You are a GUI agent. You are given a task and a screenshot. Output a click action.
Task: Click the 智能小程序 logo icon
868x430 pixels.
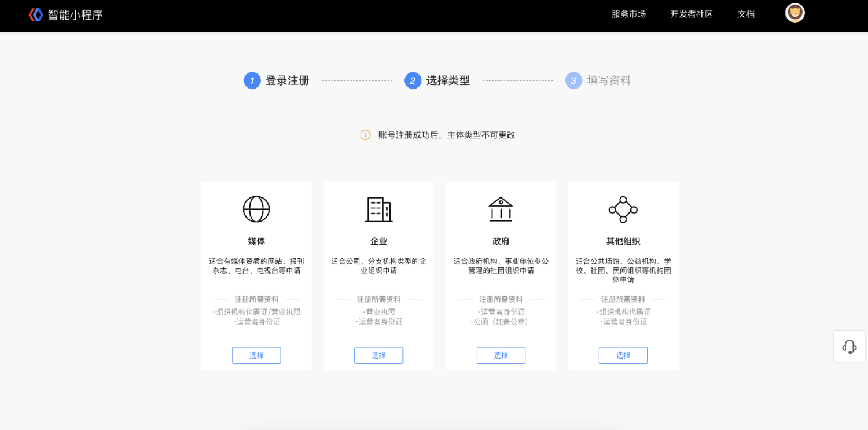pyautogui.click(x=36, y=14)
